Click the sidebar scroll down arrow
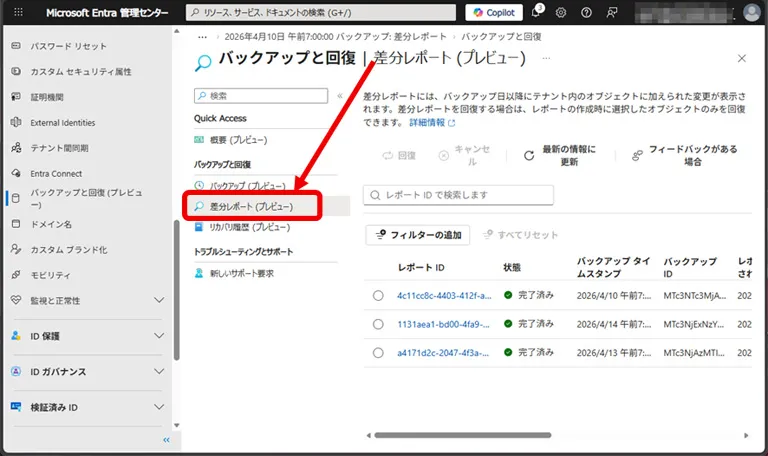The height and width of the screenshot is (456, 768). tap(176, 425)
